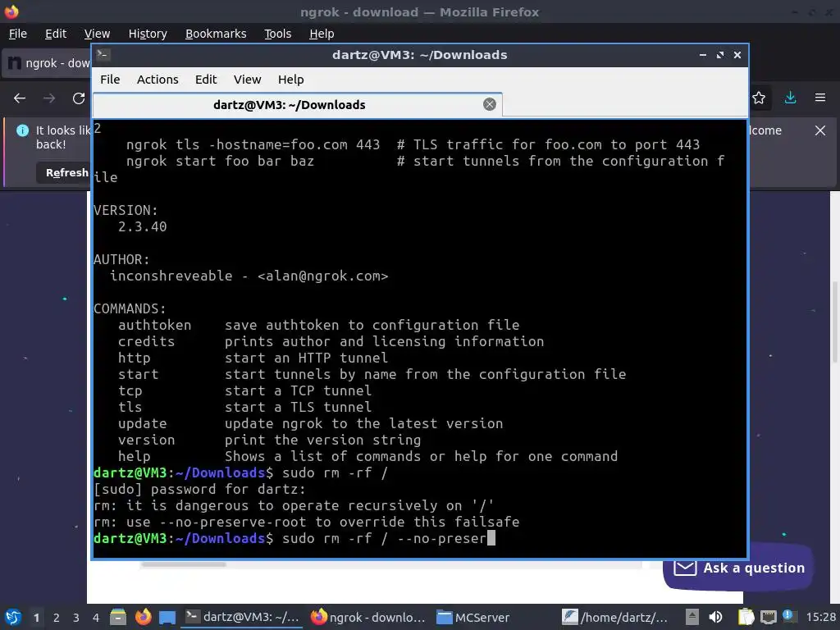Click the info icon in notification bar
840x630 pixels.
click(22, 130)
